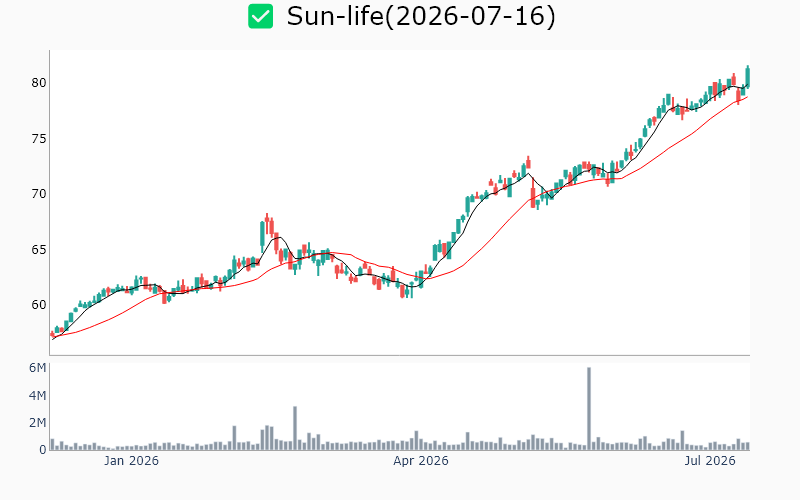Click the Jul 2026 x-axis label
The width and height of the screenshot is (800, 500).
click(710, 461)
